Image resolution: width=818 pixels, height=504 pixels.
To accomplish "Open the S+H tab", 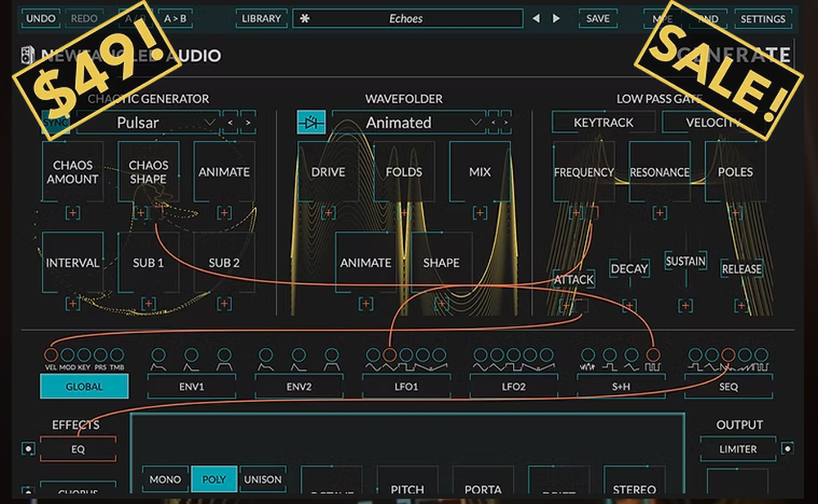I will click(x=621, y=387).
